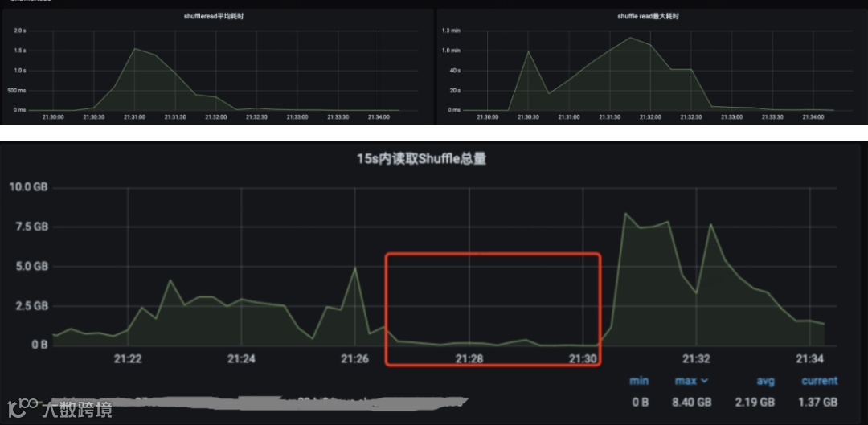Click the 10.0 GB y-axis label
This screenshot has height=425, width=868.
[29, 187]
